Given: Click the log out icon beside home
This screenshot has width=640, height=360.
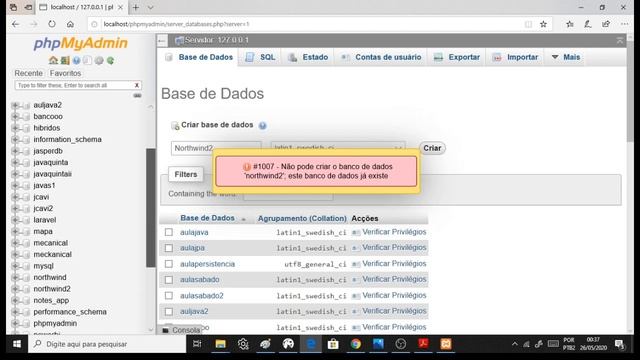Looking at the screenshot, I should pos(65,60).
